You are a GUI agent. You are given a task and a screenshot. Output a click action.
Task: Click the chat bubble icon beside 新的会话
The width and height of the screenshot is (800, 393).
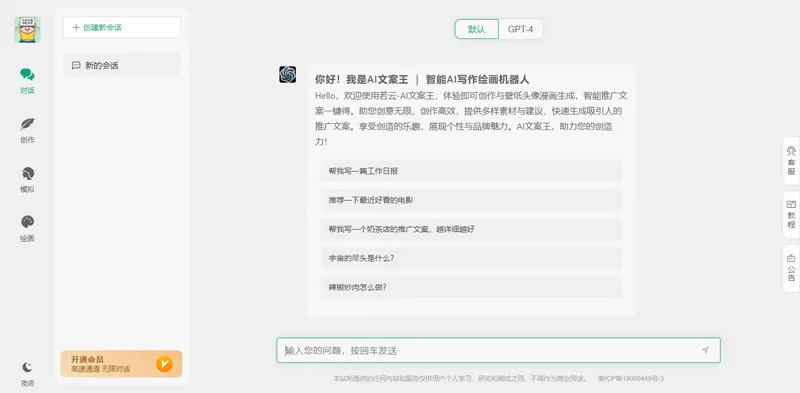(76, 65)
